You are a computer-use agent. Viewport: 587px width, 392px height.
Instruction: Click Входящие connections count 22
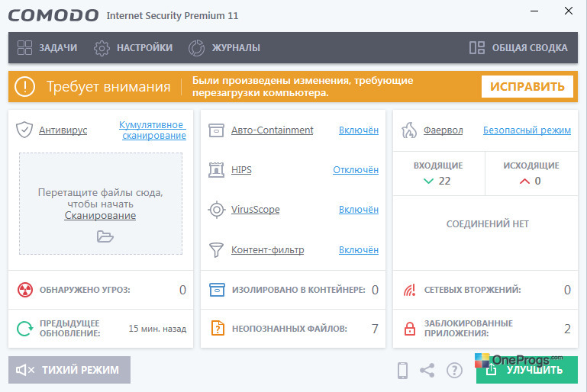pos(444,181)
